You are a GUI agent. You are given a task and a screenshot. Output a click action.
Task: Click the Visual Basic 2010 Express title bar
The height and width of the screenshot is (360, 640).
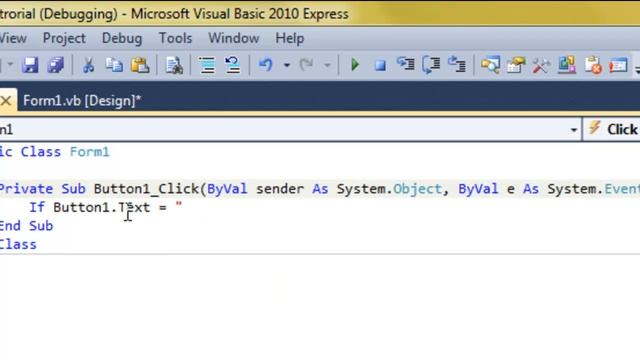pyautogui.click(x=320, y=13)
